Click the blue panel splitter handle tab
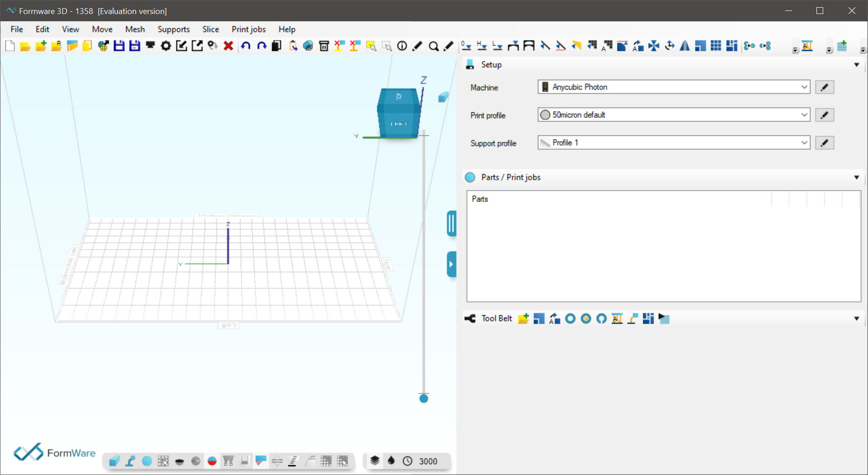Viewport: 868px width, 475px height. (451, 224)
